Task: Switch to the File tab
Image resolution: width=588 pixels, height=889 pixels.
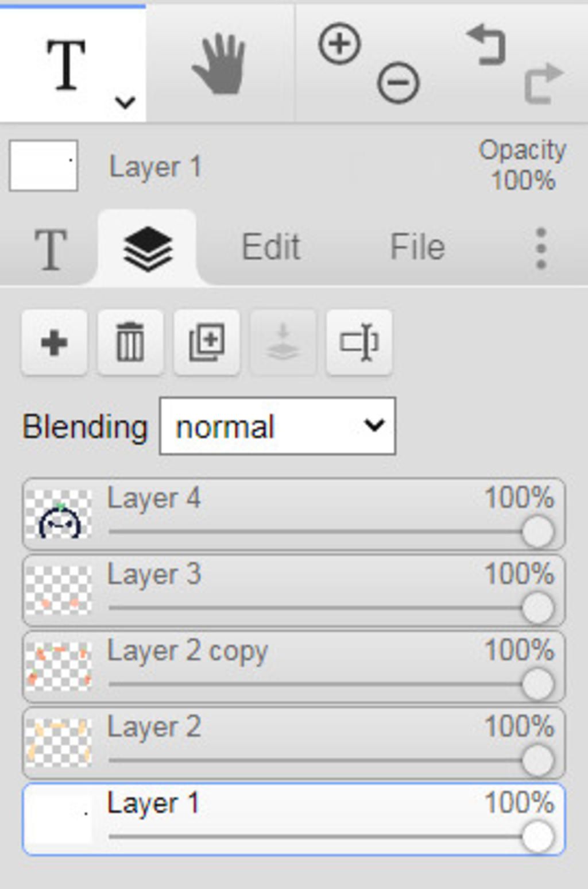Action: 417,247
